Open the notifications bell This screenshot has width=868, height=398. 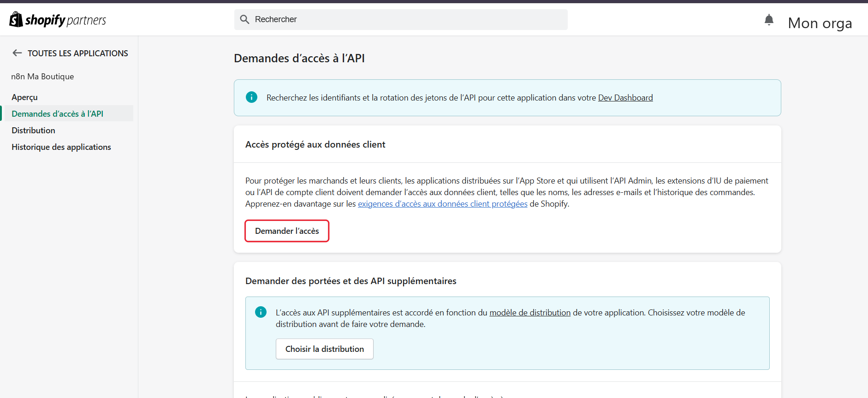(769, 20)
